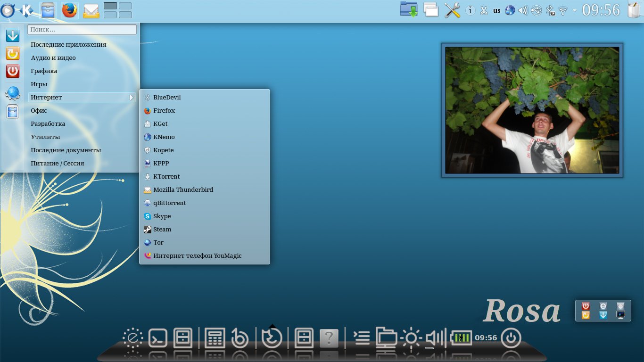This screenshot has width=644, height=362.
Task: Click the speaker volume icon in bottom dock
Action: pos(435,337)
